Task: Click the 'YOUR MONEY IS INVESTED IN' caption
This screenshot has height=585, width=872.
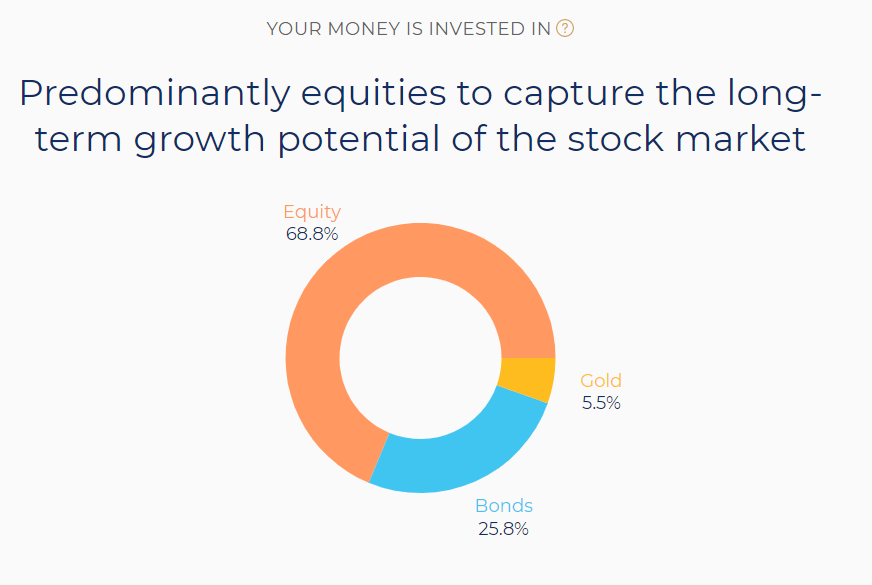Action: pos(409,29)
